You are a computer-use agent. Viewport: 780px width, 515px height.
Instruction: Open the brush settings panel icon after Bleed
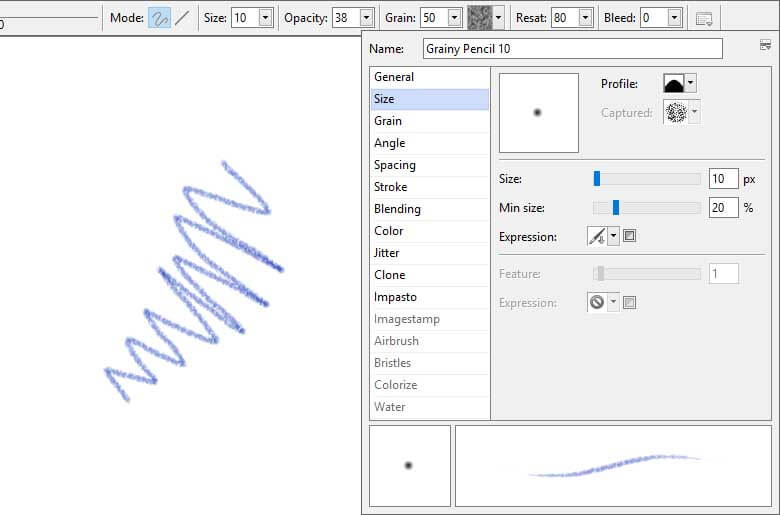(704, 18)
